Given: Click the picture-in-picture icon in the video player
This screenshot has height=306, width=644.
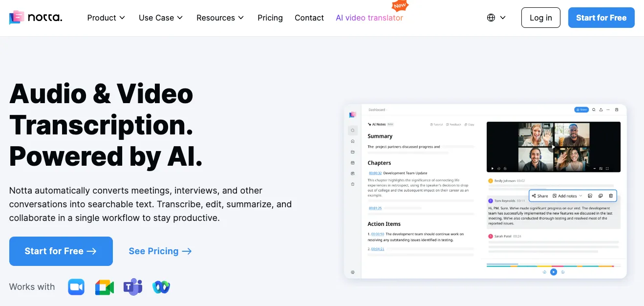Looking at the screenshot, I should click(601, 169).
